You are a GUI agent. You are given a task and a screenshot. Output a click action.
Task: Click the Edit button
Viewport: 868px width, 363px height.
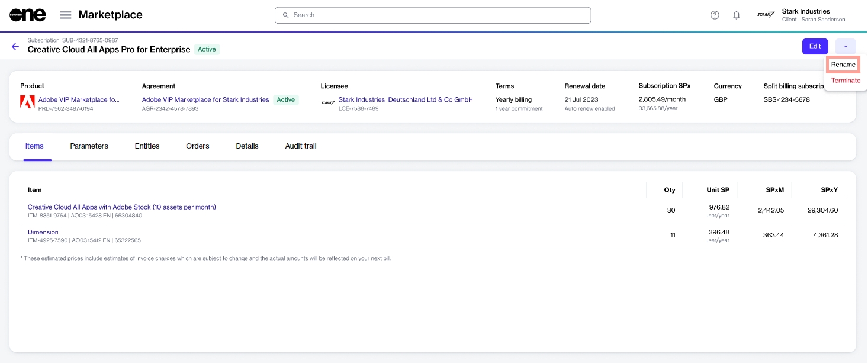coord(815,46)
